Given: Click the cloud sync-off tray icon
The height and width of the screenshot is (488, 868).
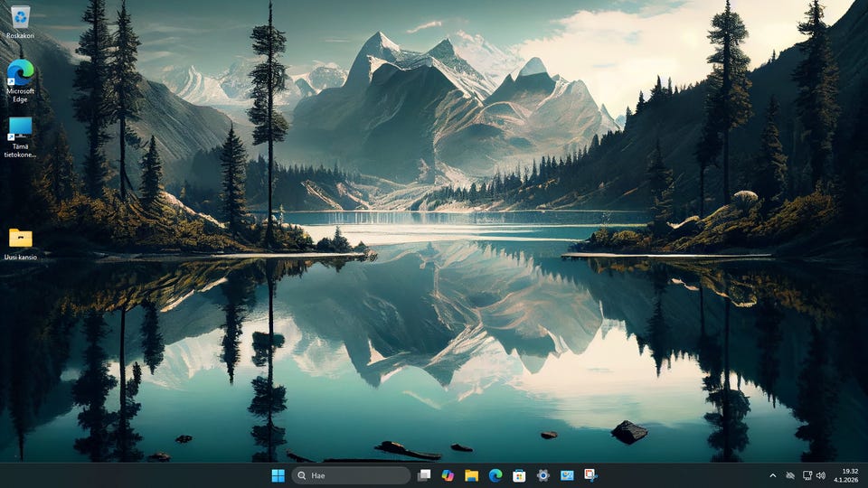Looking at the screenshot, I should [790, 475].
